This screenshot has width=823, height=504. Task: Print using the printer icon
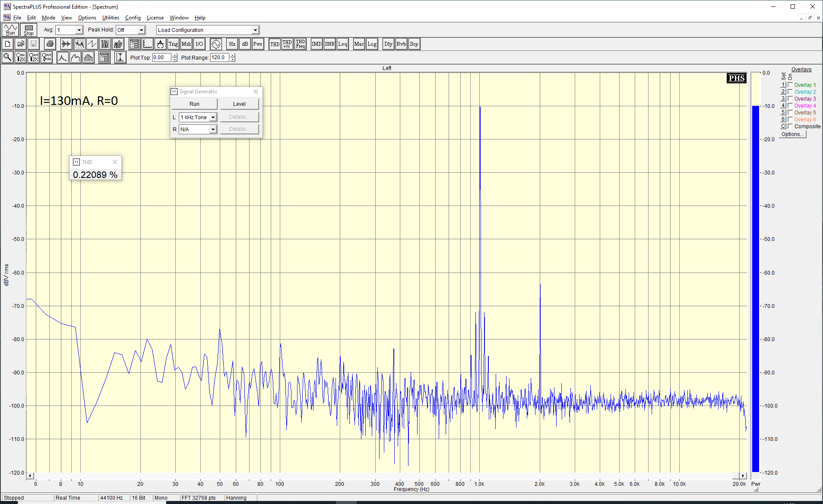(50, 44)
